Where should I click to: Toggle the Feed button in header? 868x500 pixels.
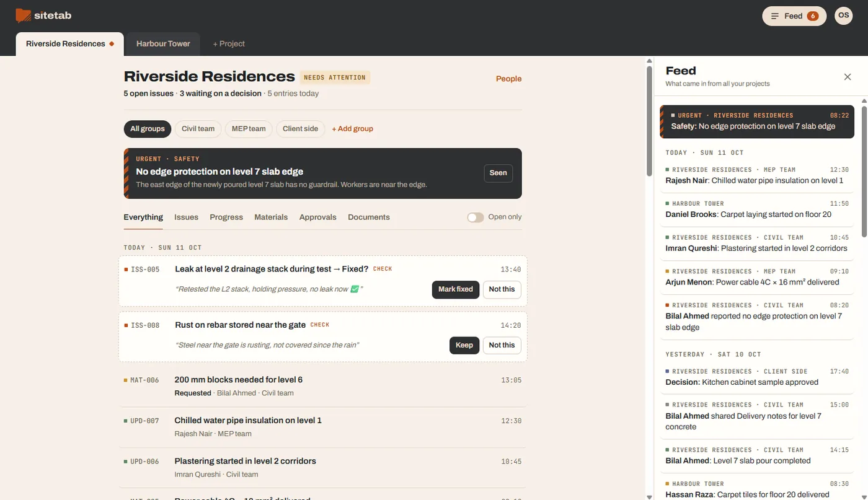click(x=794, y=16)
